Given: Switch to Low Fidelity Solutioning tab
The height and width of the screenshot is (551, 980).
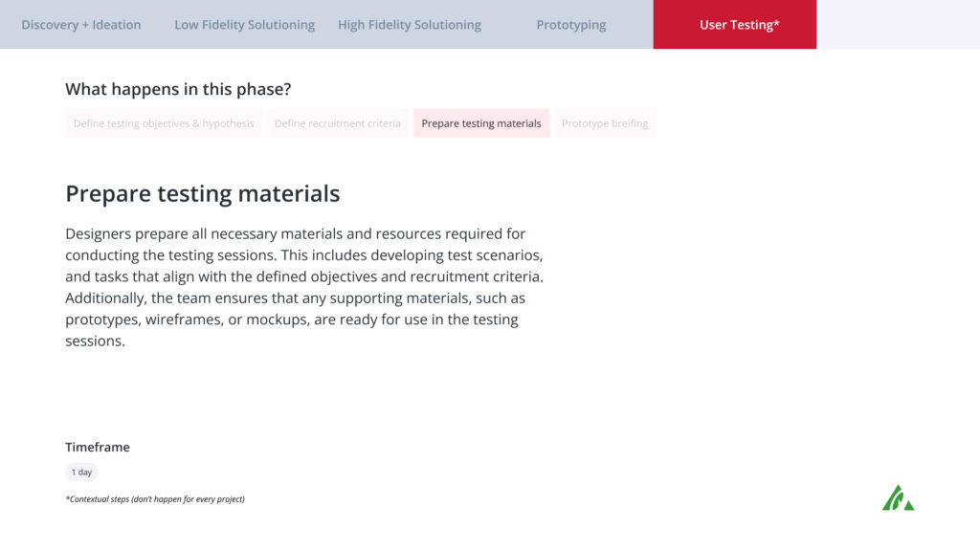Looking at the screenshot, I should (244, 24).
